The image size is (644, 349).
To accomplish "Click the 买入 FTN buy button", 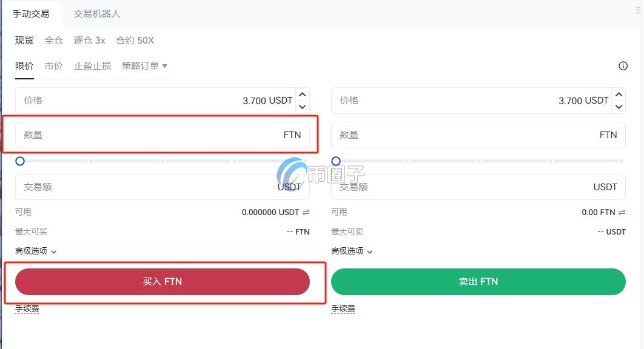I will pyautogui.click(x=162, y=281).
